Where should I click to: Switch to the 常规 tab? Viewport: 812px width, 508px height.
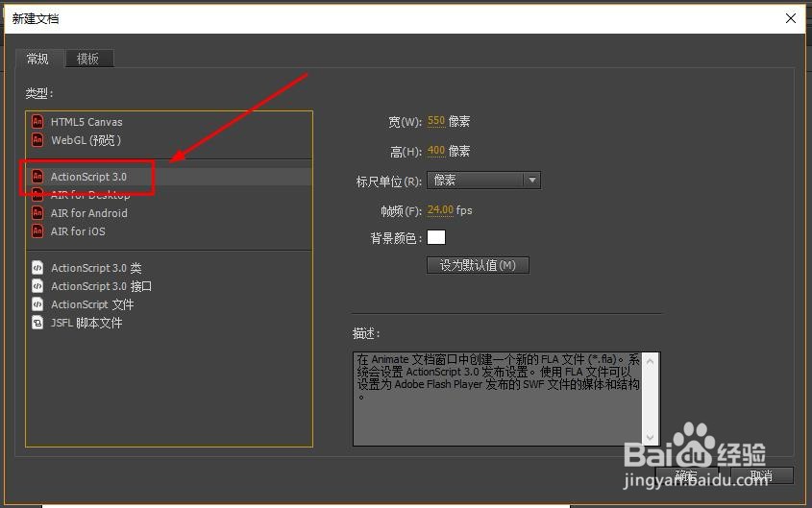38,59
